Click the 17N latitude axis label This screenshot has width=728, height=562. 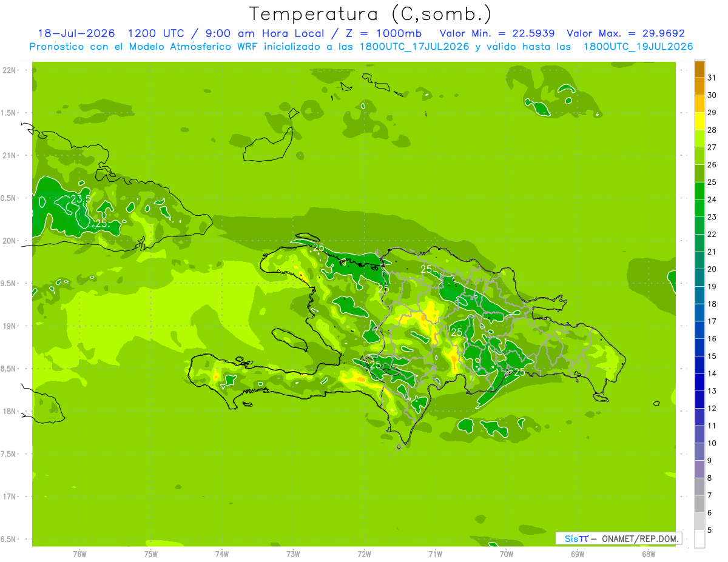[x=8, y=497]
